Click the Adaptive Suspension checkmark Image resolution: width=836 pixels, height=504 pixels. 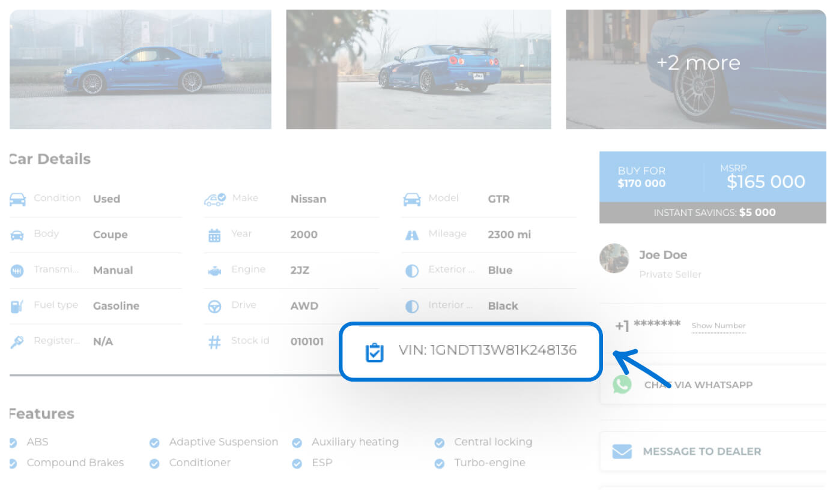(154, 443)
